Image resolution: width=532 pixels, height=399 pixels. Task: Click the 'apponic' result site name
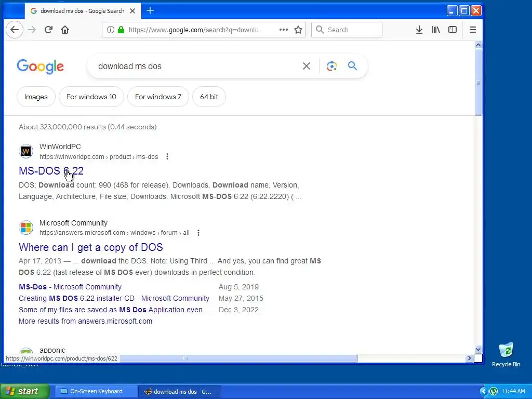[x=52, y=350]
